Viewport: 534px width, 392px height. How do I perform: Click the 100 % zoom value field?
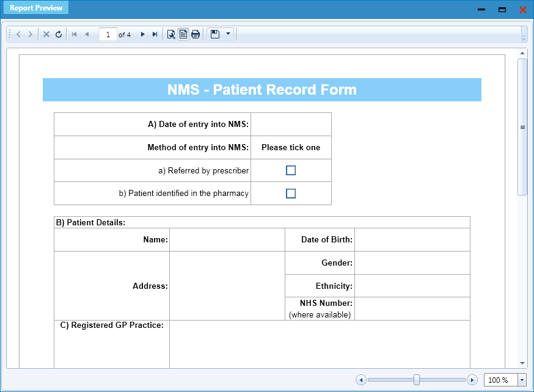tap(500, 380)
